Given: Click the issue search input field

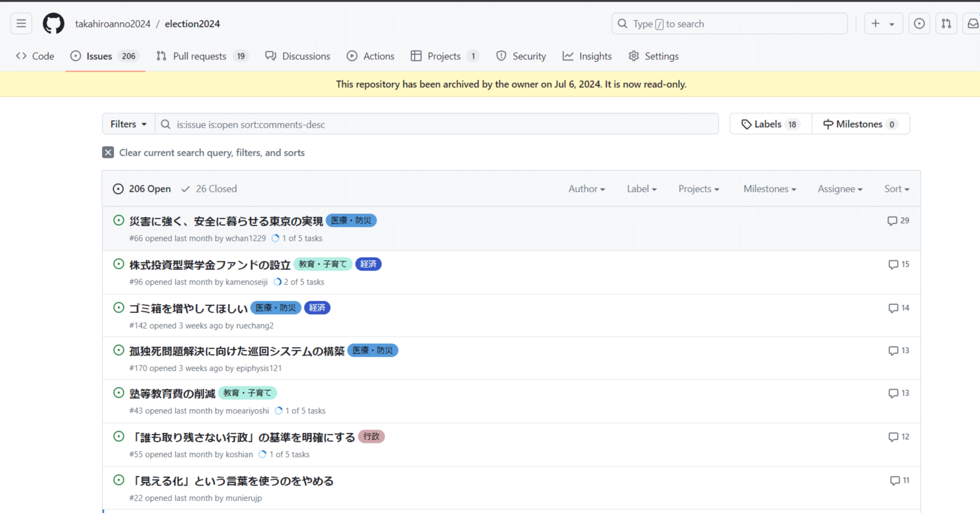Looking at the screenshot, I should pos(436,124).
